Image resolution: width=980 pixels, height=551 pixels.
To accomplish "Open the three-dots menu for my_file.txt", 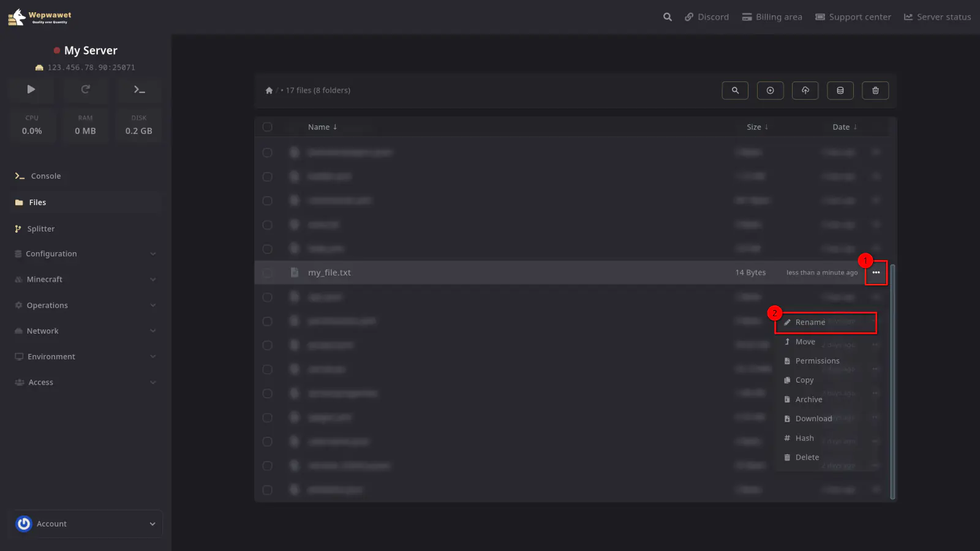I will (876, 272).
